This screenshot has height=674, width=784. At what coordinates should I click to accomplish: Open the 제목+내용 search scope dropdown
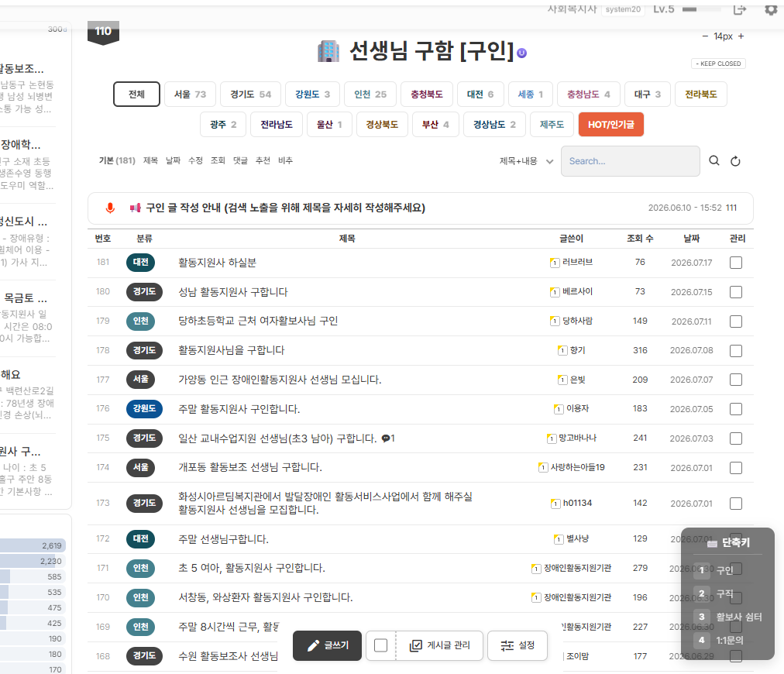point(526,161)
